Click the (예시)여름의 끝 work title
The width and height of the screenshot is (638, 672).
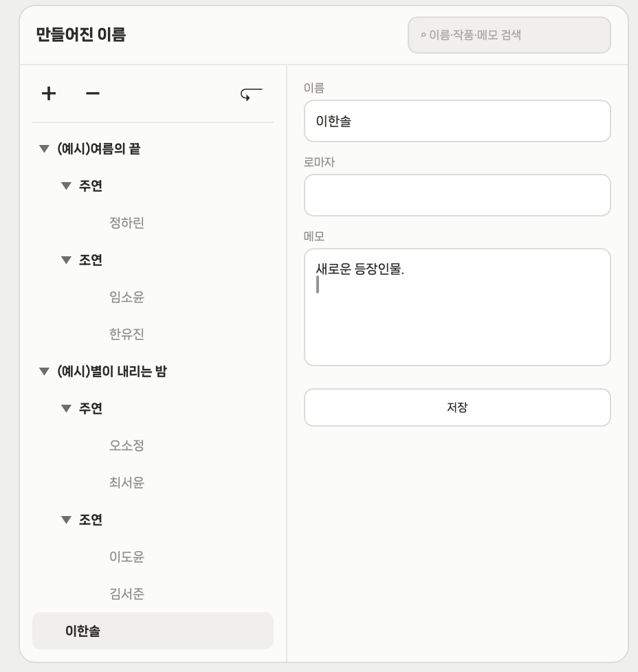(x=98, y=148)
